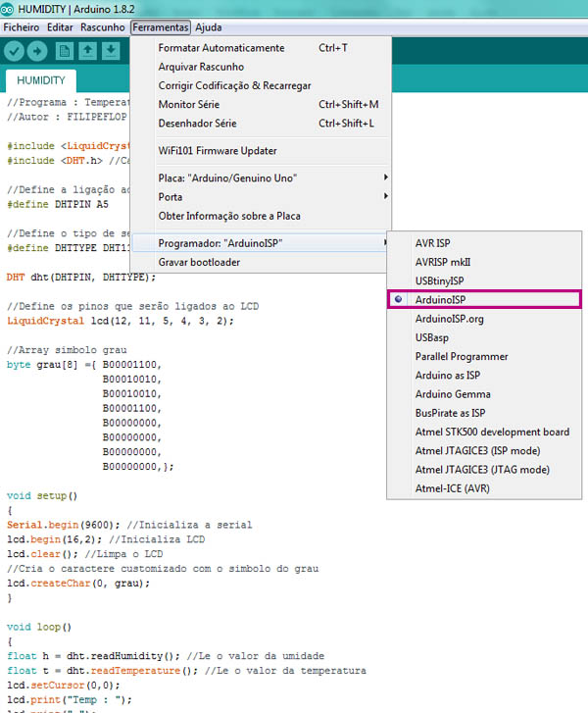Click the Serial.begin(9600) code line

click(129, 525)
